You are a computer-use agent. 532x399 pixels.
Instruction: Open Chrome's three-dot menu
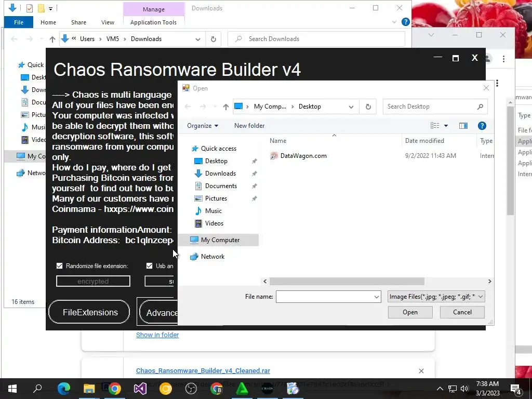(x=503, y=59)
